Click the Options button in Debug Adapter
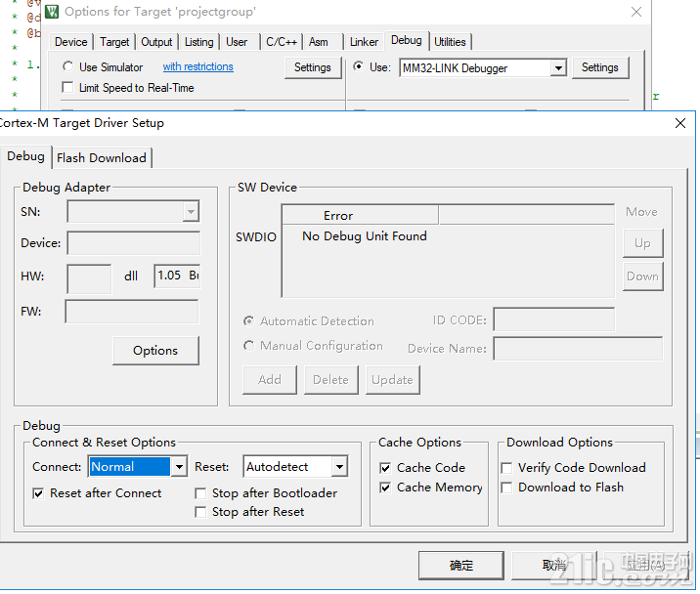This screenshot has height=594, width=700. (155, 351)
